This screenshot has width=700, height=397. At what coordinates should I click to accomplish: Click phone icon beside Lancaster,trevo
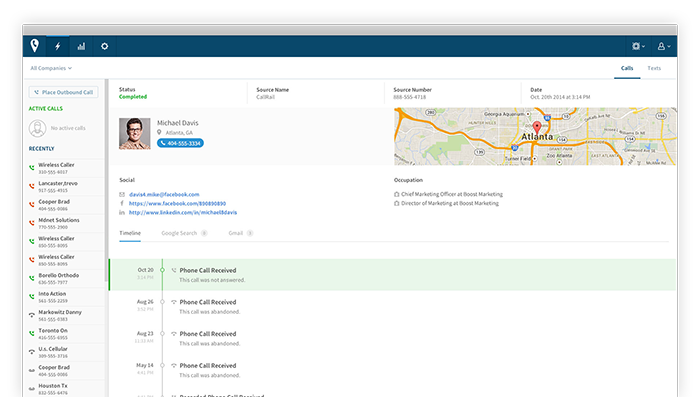click(x=32, y=186)
